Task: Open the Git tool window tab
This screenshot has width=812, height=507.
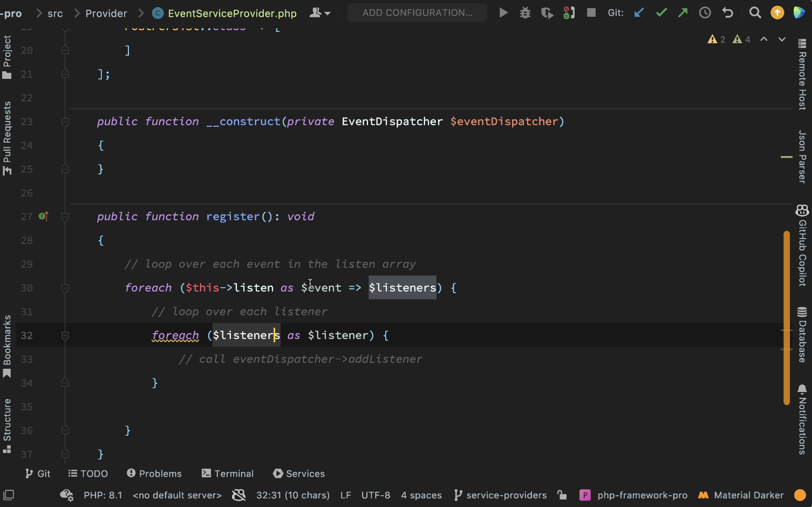Action: tap(38, 474)
